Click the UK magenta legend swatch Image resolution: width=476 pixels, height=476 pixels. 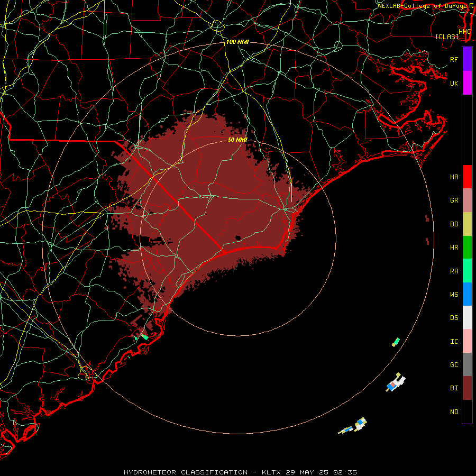pyautogui.click(x=467, y=83)
